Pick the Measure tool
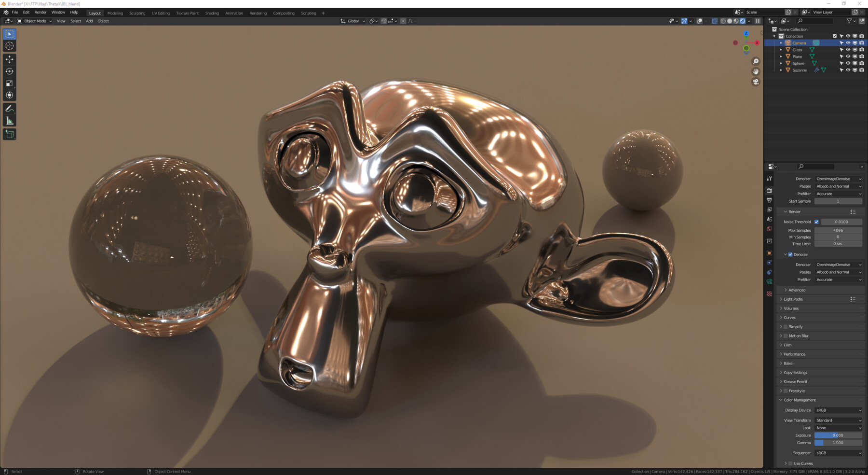The width and height of the screenshot is (868, 475). pos(9,121)
